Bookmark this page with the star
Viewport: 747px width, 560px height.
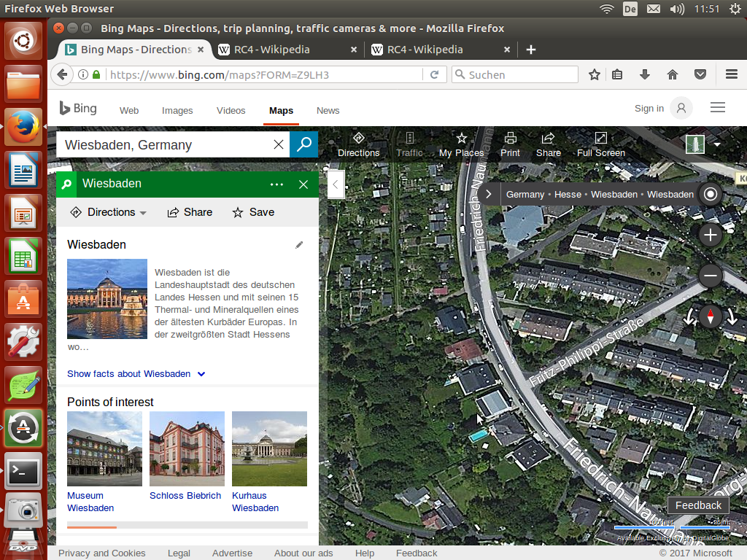(x=594, y=75)
